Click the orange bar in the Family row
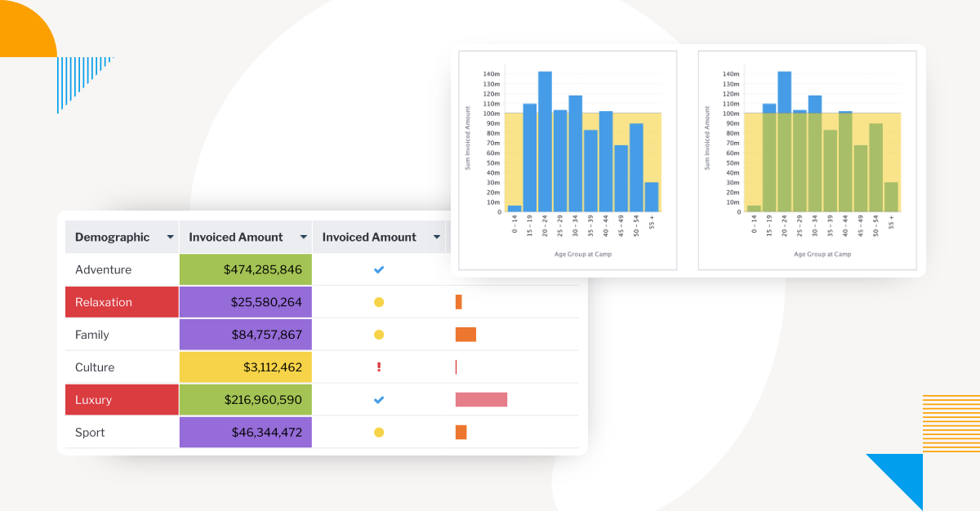Viewport: 980px width, 511px height. (x=465, y=335)
